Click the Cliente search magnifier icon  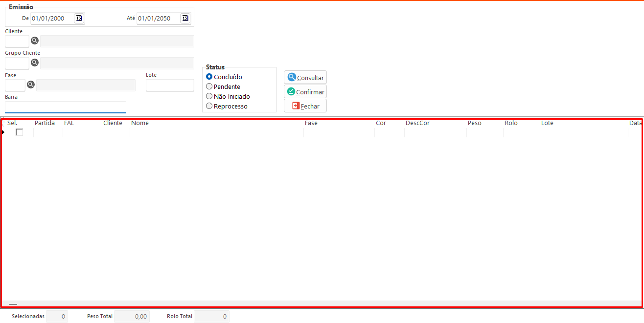coord(35,41)
